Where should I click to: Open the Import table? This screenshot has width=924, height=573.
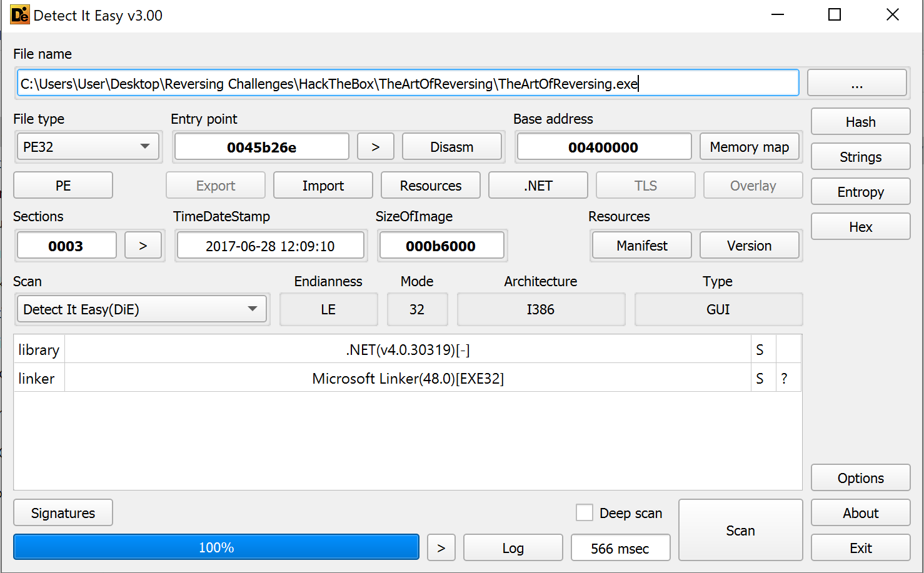click(x=323, y=186)
